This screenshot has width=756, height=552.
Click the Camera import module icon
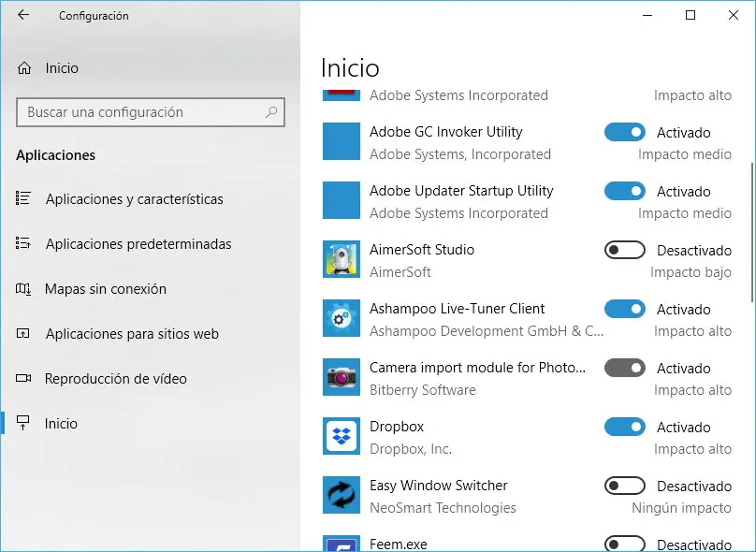pyautogui.click(x=342, y=377)
